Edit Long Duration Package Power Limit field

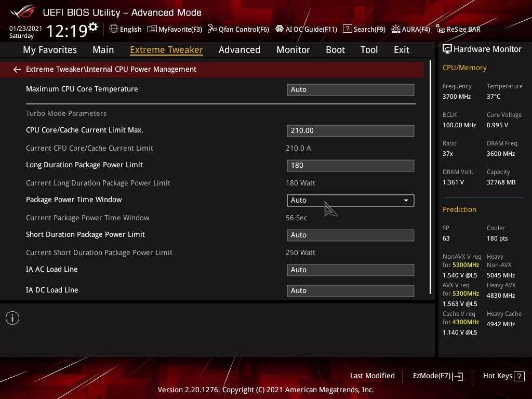tap(351, 166)
